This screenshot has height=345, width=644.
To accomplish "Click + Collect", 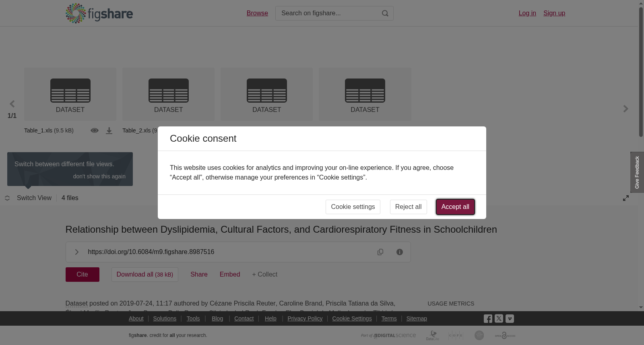I will [265, 275].
